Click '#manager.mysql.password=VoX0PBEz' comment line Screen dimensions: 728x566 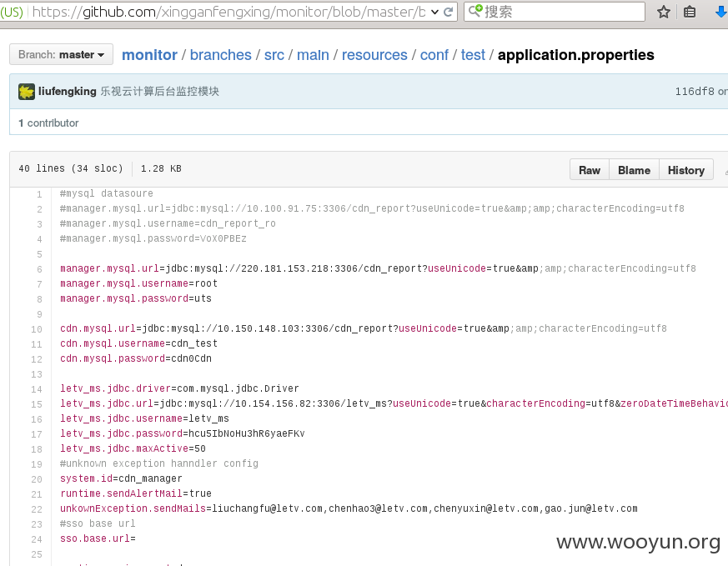(153, 238)
